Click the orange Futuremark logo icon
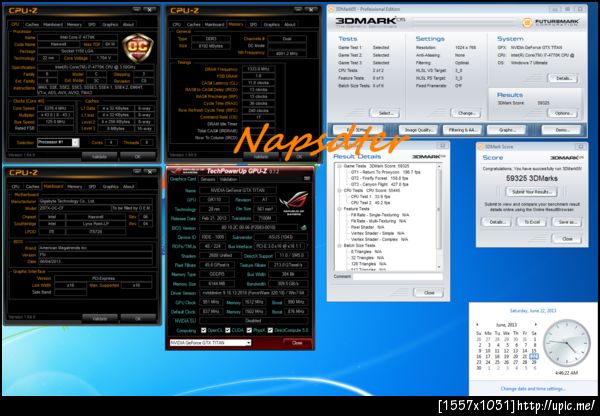 (527, 23)
